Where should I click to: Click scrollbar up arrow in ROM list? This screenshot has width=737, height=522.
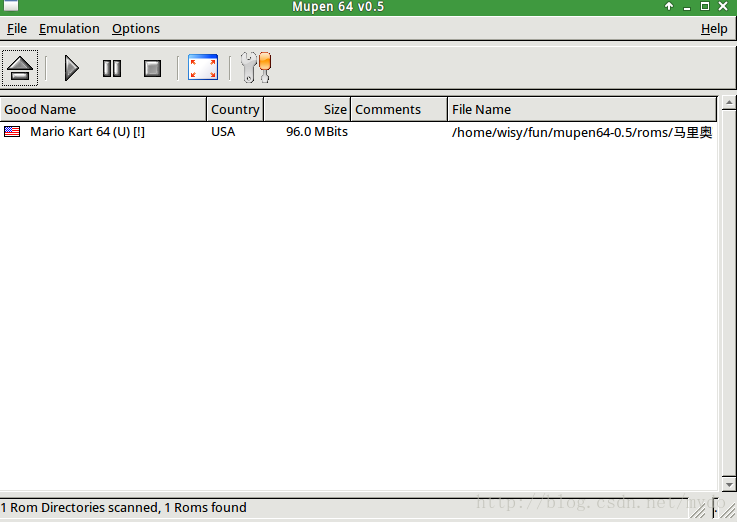[x=729, y=102]
